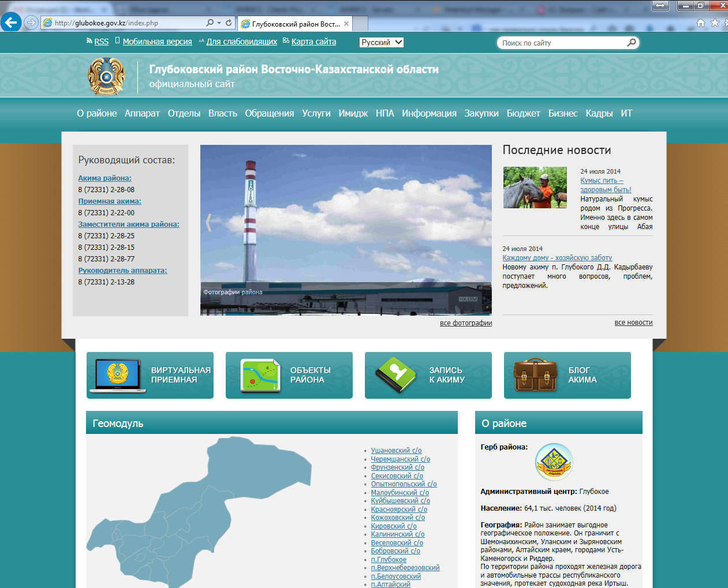Refresh the page via address bar icon

click(x=229, y=23)
